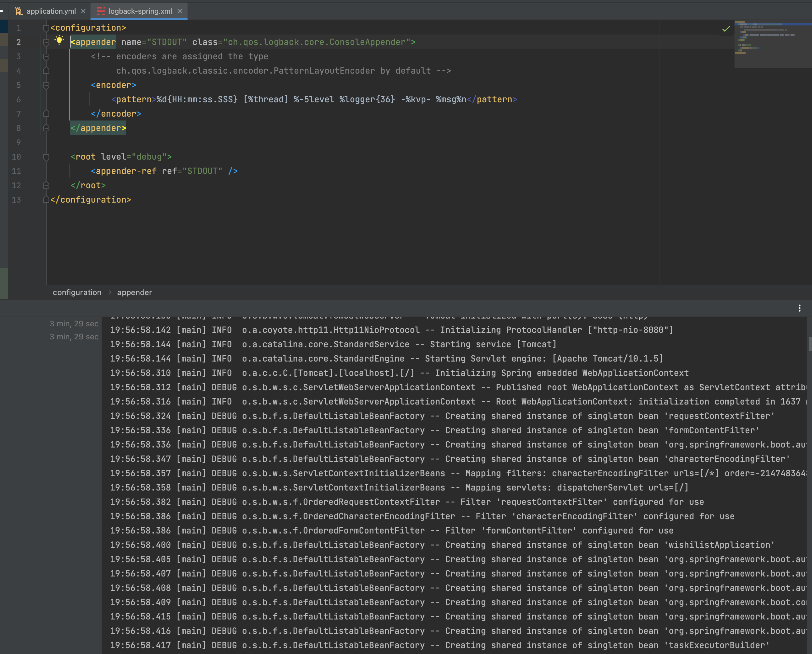Click the yellow lightbulb intention icon

click(59, 40)
